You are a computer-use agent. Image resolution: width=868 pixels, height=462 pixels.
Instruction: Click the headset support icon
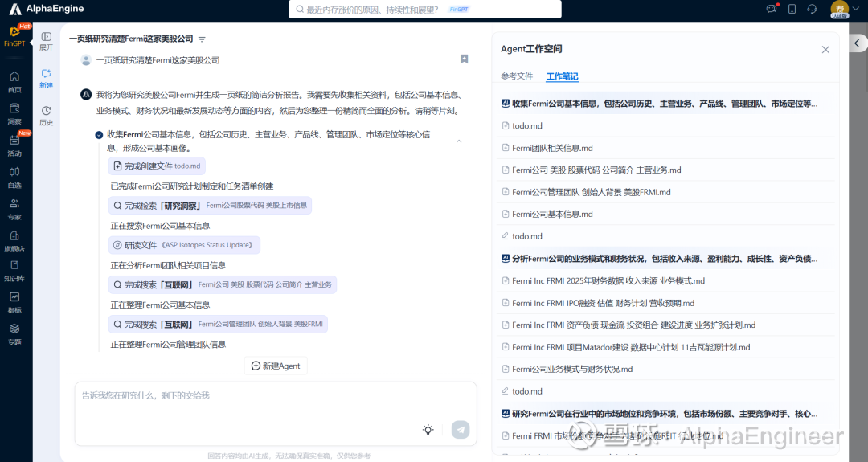click(x=812, y=9)
